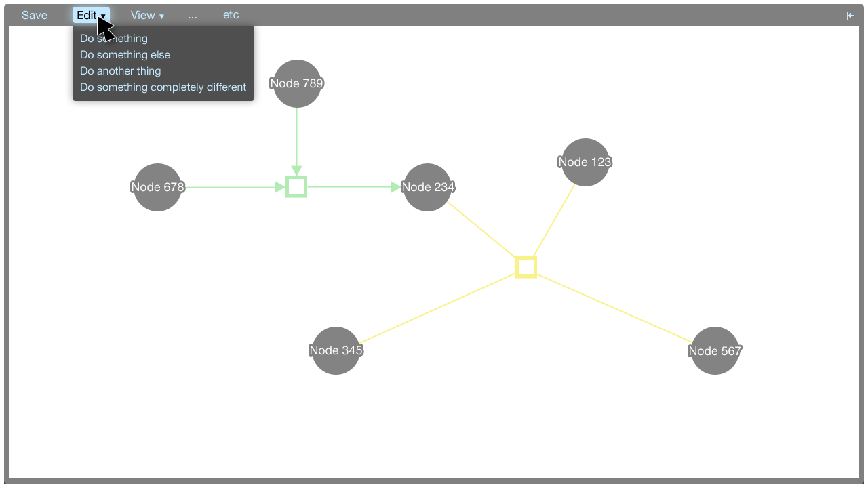Screen dimensions: 868x488
Task: Open the ellipsis menu in the toolbar
Action: point(193,15)
